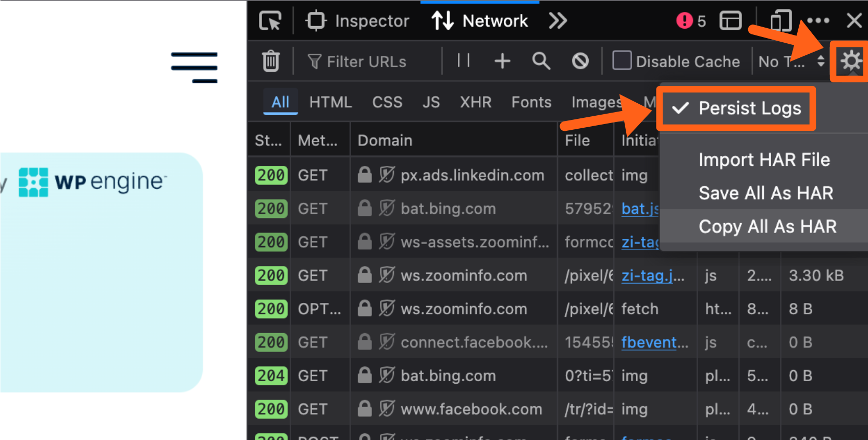Open request blocking icon

click(x=580, y=61)
